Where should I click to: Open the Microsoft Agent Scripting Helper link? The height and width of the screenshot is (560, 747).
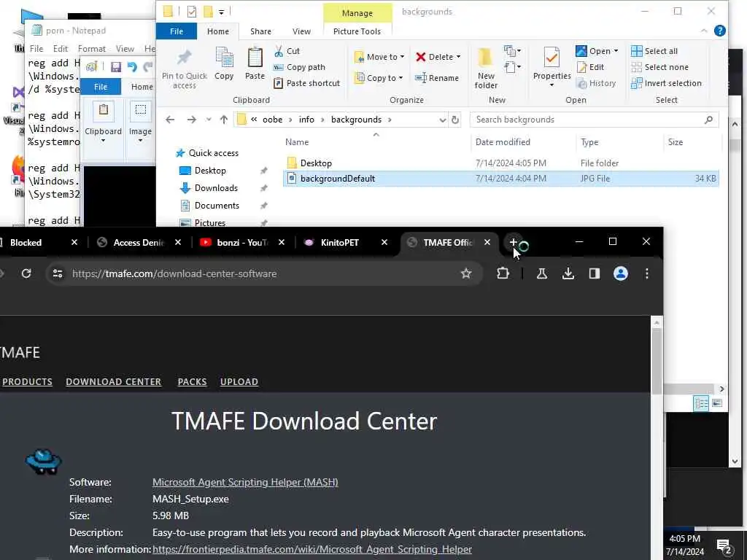[x=245, y=483]
